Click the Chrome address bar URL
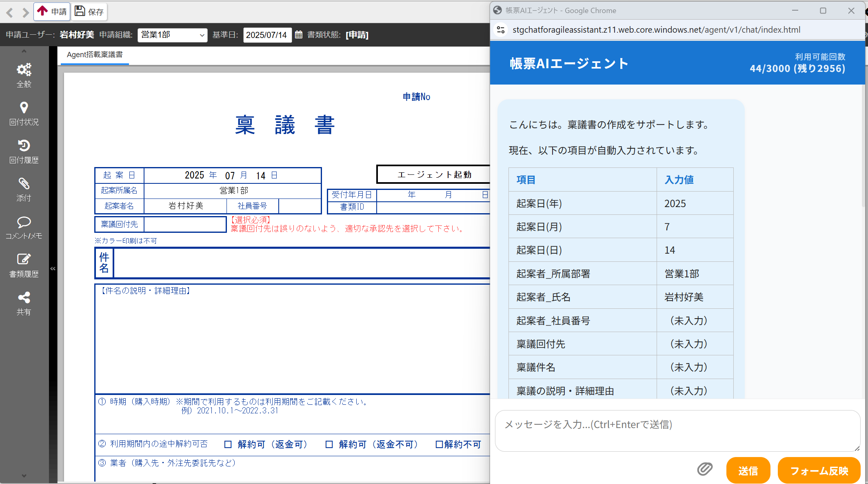868x484 pixels. pos(656,30)
